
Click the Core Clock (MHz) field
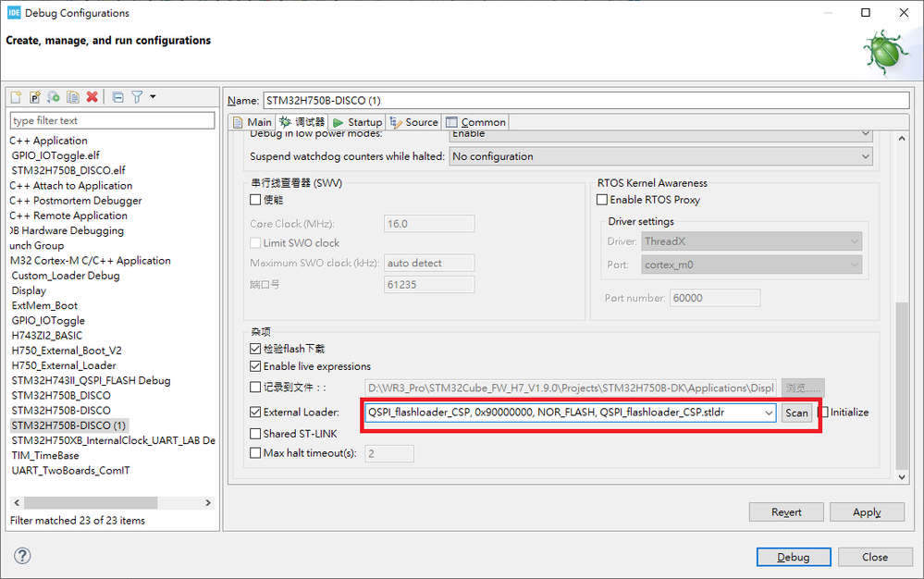[x=429, y=224]
